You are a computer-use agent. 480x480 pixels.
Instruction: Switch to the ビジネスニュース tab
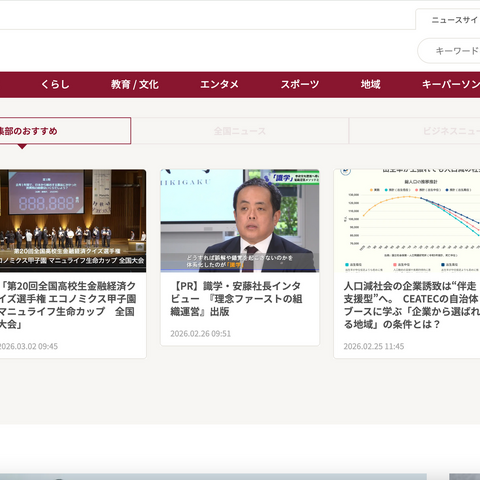pos(415,131)
